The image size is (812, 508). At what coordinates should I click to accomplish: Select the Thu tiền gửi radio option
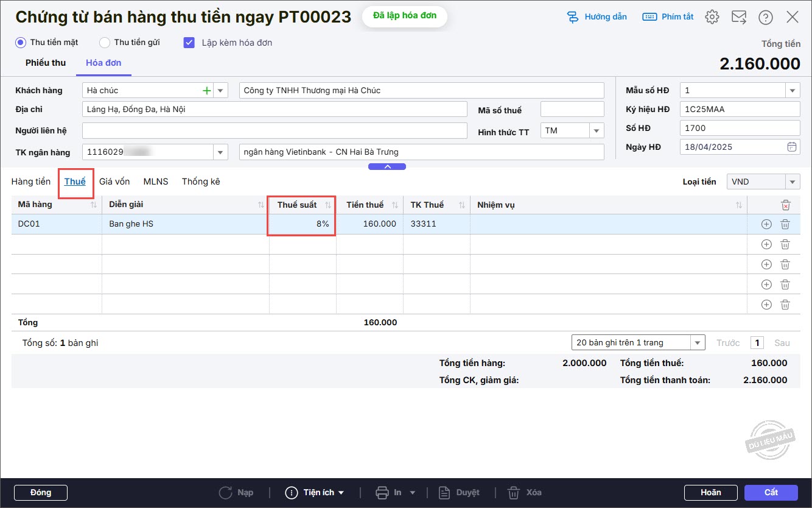[105, 43]
